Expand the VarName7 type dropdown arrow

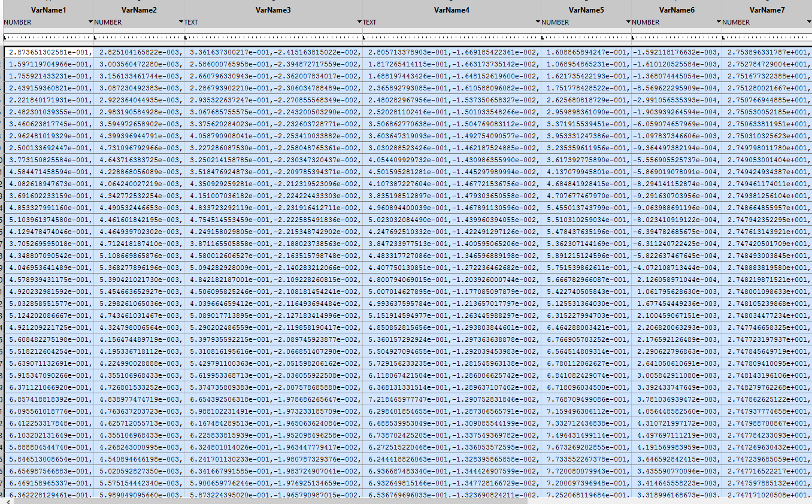[x=808, y=22]
